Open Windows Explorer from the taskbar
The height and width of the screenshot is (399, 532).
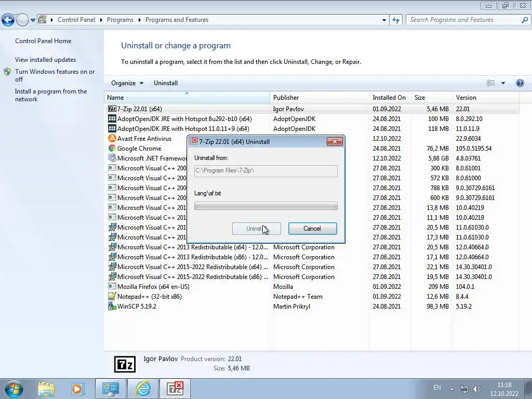click(x=46, y=389)
